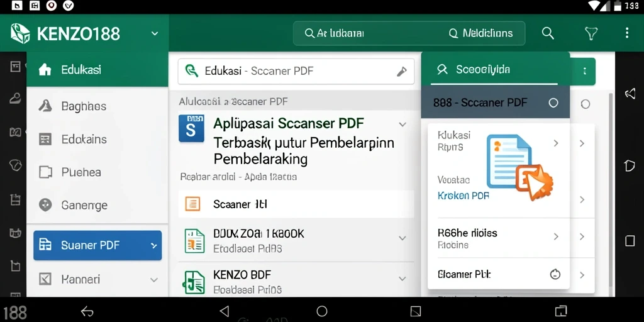Click the Hanneri checkbox icon
Screen dimensions: 644x322
45,280
